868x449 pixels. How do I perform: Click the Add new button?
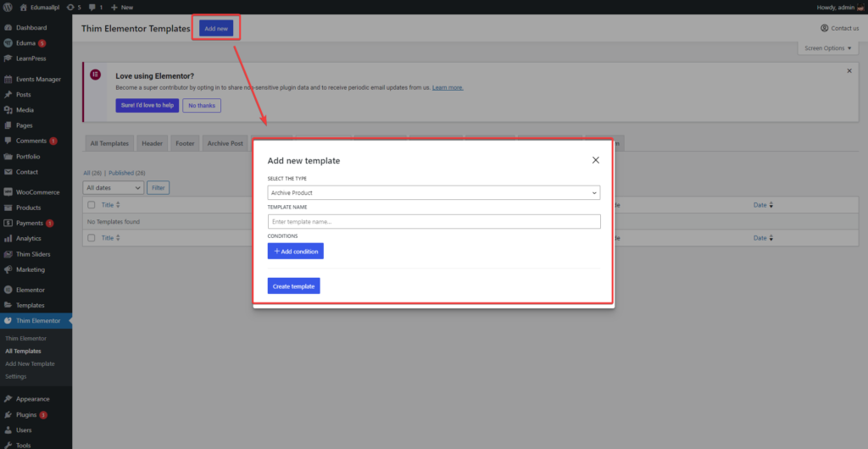pyautogui.click(x=216, y=28)
